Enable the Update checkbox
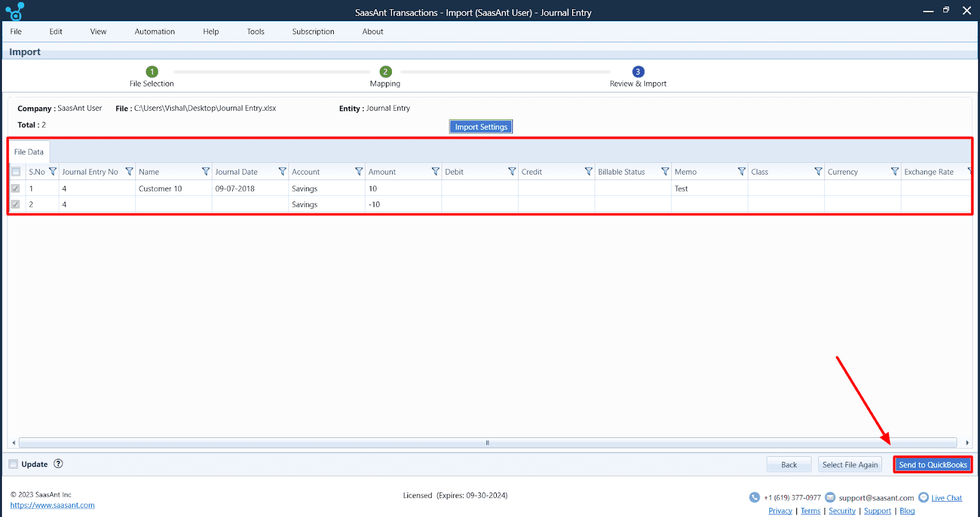980x517 pixels. [13, 464]
